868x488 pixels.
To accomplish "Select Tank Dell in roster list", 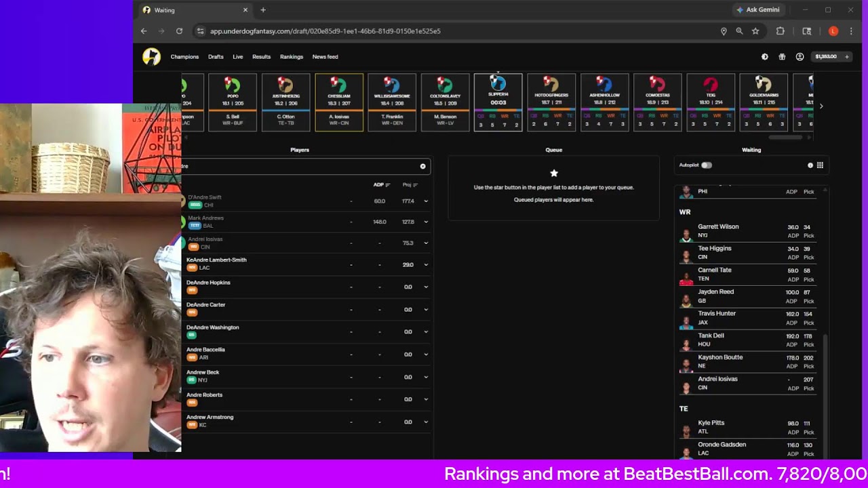I will pyautogui.click(x=748, y=340).
